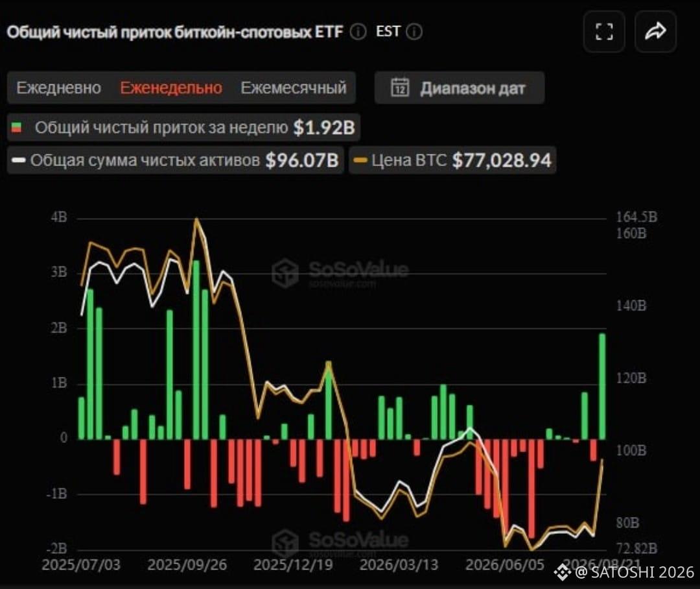
Task: Click the 164.5B right axis label
Action: [x=636, y=217]
